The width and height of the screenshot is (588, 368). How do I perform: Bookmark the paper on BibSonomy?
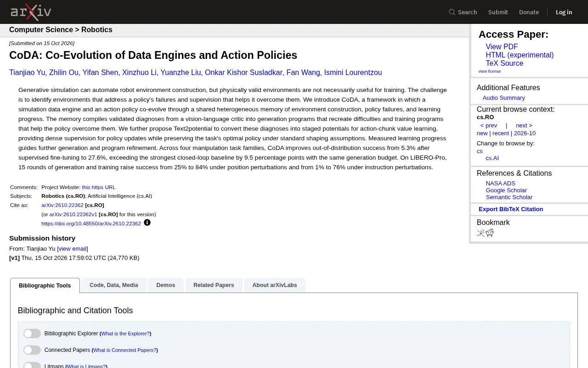pos(481,233)
